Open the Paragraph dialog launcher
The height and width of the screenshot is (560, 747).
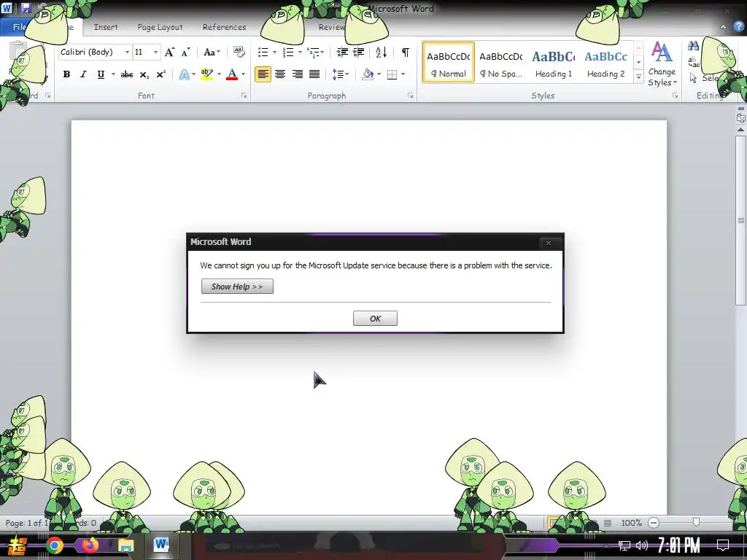pos(410,96)
